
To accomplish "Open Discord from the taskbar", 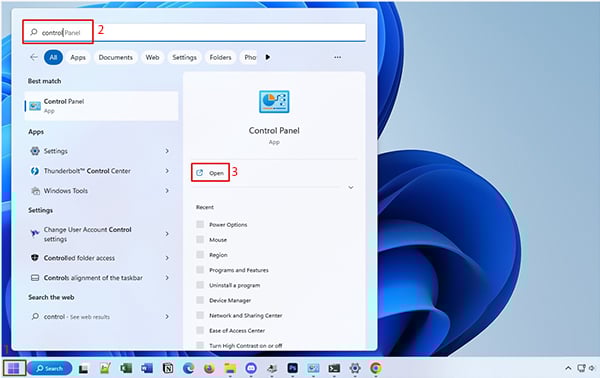I will (x=251, y=368).
